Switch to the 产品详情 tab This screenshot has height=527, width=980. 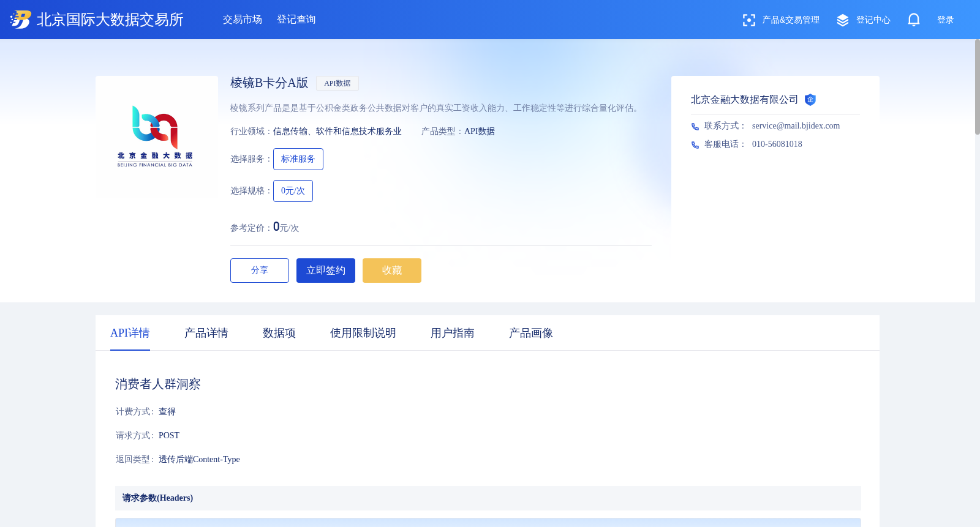(206, 333)
